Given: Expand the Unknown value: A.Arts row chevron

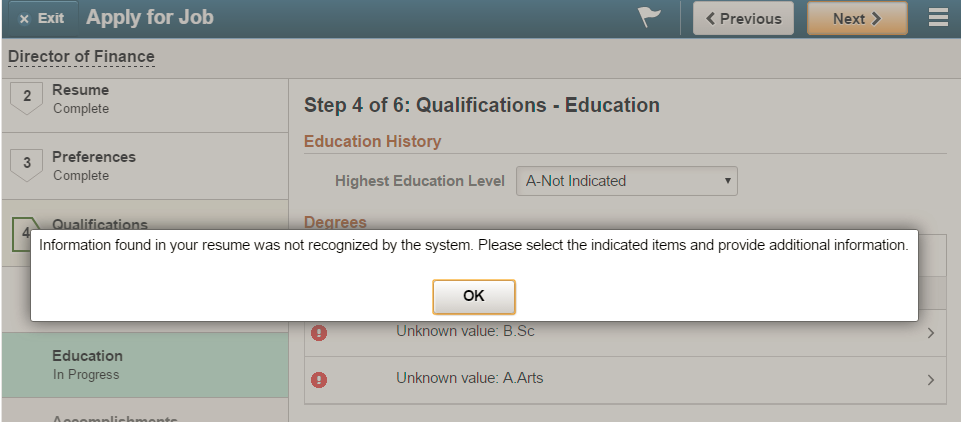Looking at the screenshot, I should coord(931,380).
